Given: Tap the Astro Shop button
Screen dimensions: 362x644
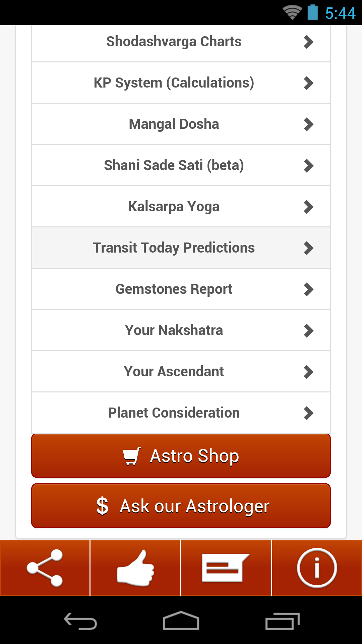Looking at the screenshot, I should point(181,456).
